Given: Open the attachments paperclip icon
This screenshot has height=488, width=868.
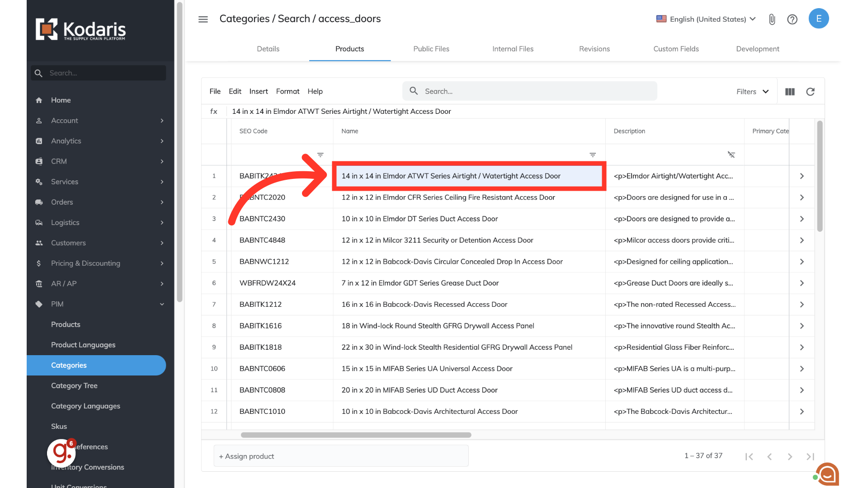Looking at the screenshot, I should (772, 19).
